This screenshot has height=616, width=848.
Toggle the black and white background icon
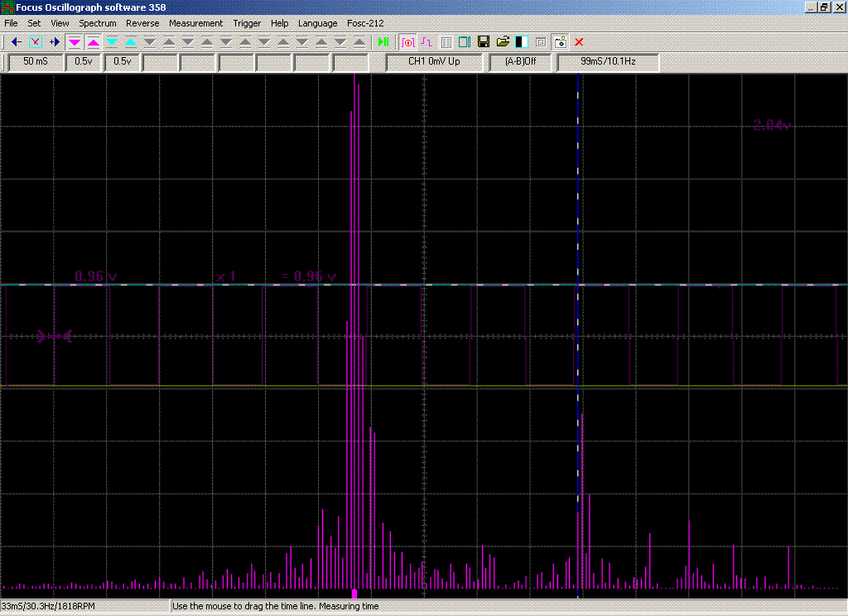(x=522, y=41)
